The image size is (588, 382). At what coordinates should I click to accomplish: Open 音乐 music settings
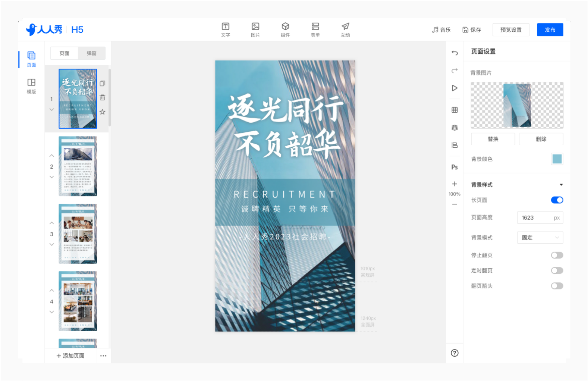(x=441, y=30)
